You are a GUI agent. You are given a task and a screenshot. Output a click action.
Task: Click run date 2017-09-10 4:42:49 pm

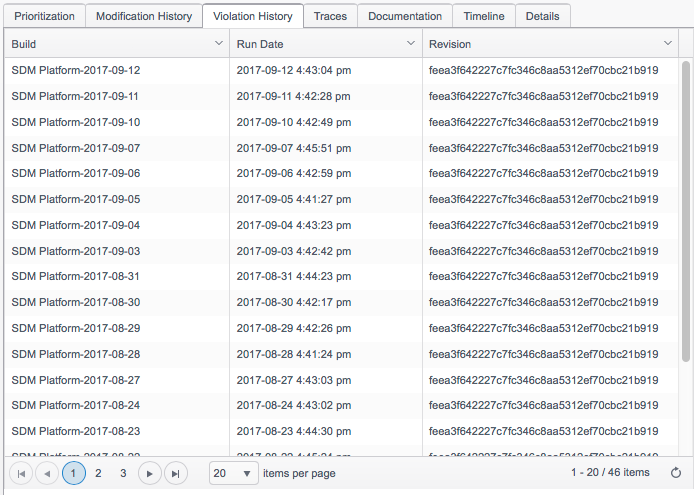[x=294, y=122]
